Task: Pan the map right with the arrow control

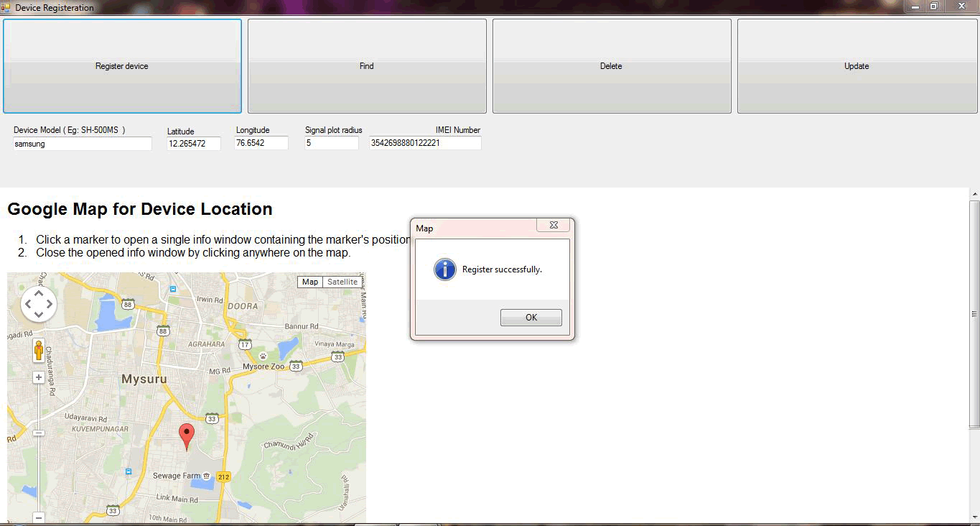Action: (x=50, y=304)
